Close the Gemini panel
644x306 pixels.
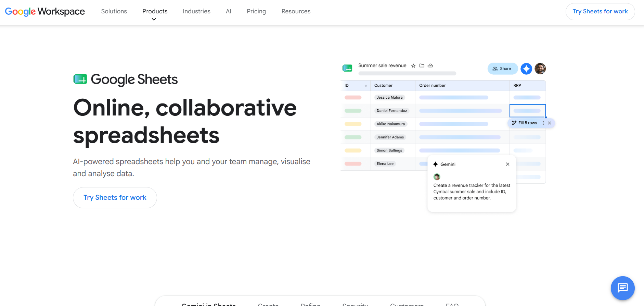pos(508,164)
